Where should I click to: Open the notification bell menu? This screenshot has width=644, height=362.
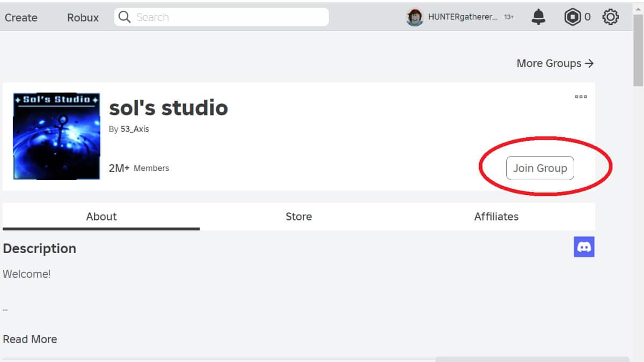[x=538, y=17]
